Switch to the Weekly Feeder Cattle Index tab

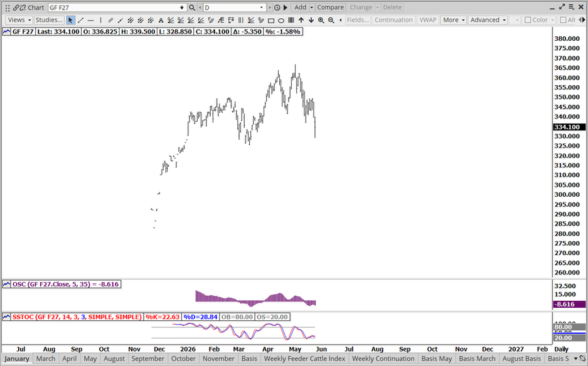click(304, 358)
